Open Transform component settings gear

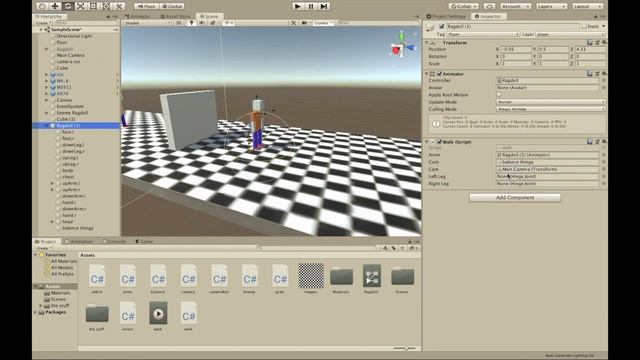(604, 42)
